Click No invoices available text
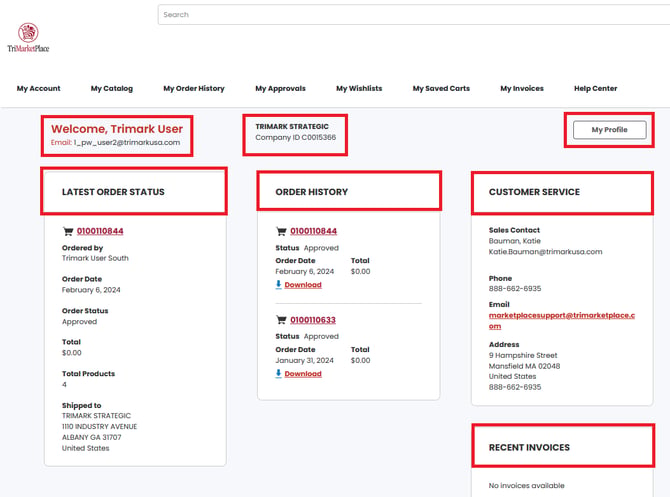Image resolution: width=670 pixels, height=497 pixels. coord(526,485)
